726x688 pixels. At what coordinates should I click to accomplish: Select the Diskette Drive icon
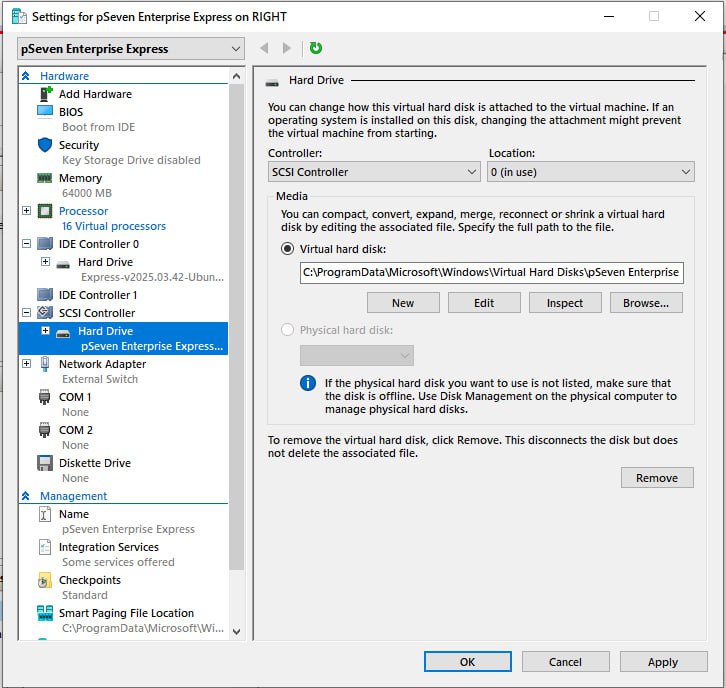point(45,463)
